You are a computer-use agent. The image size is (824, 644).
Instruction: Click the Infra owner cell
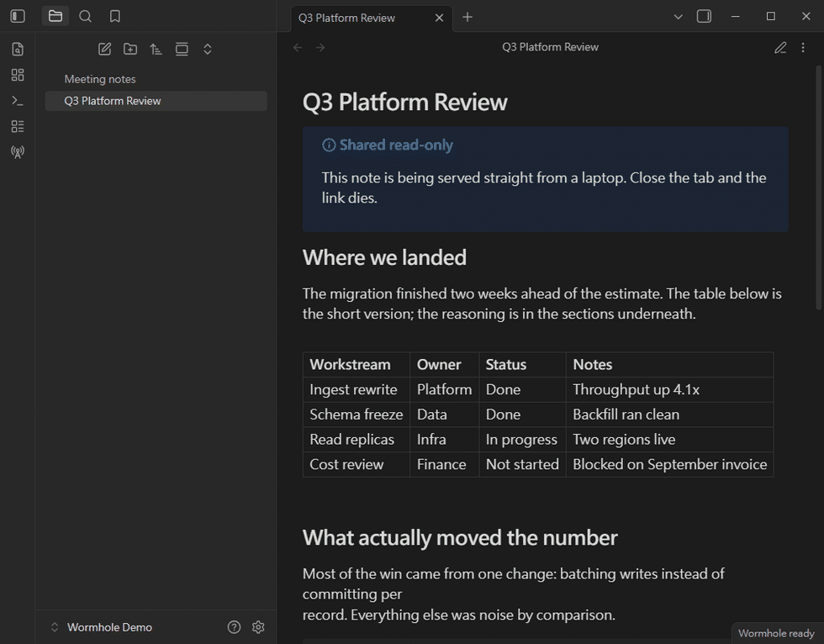pos(444,440)
